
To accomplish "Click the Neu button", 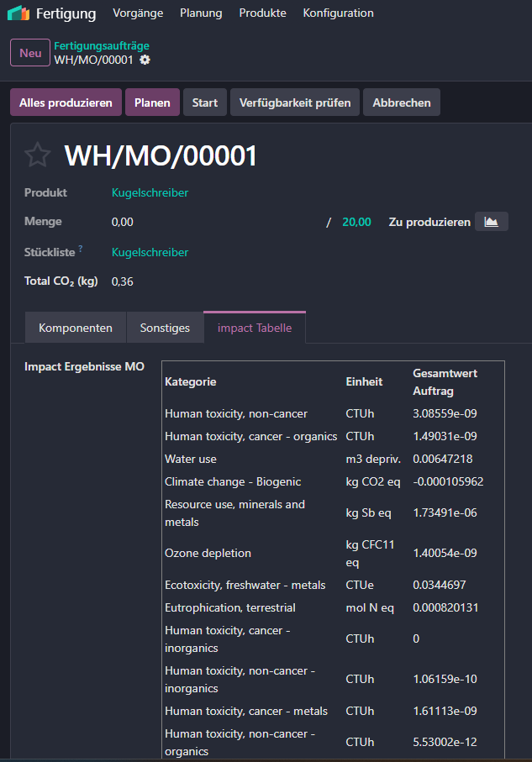I will tap(30, 53).
